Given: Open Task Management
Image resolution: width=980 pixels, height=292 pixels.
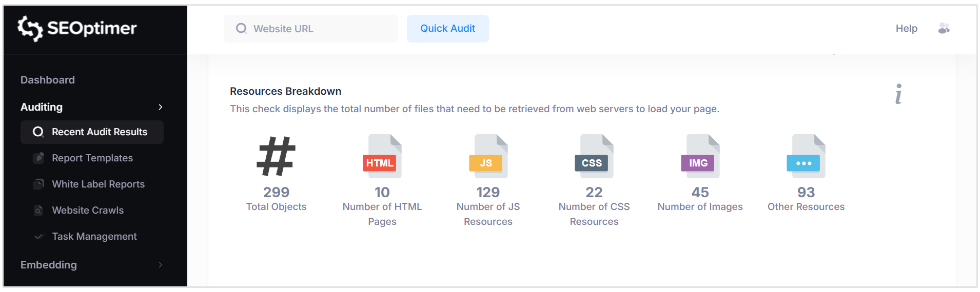Looking at the screenshot, I should 94,236.
